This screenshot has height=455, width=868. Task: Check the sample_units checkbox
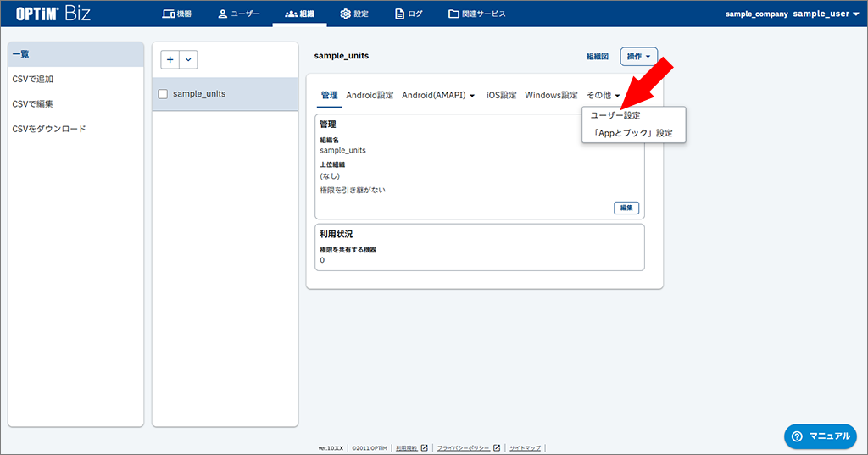click(163, 94)
